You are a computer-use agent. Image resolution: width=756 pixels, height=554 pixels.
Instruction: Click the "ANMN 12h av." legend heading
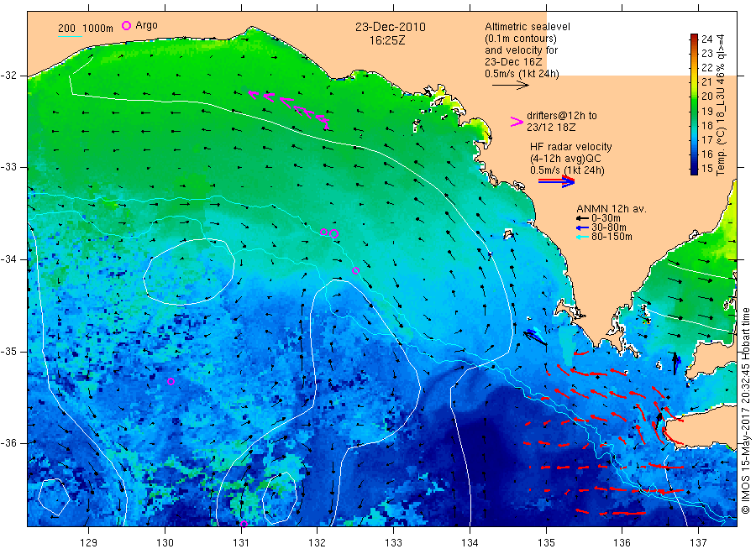(x=612, y=209)
